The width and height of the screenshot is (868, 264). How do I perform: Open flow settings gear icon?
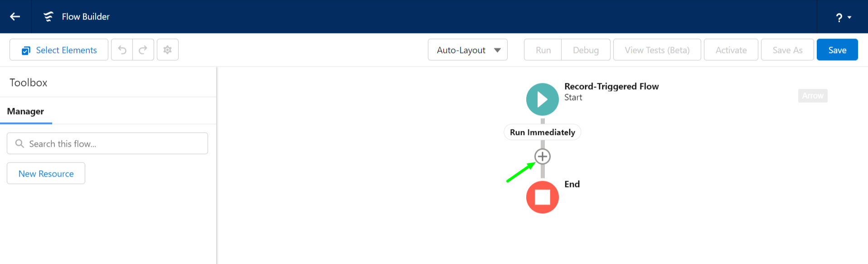click(168, 50)
